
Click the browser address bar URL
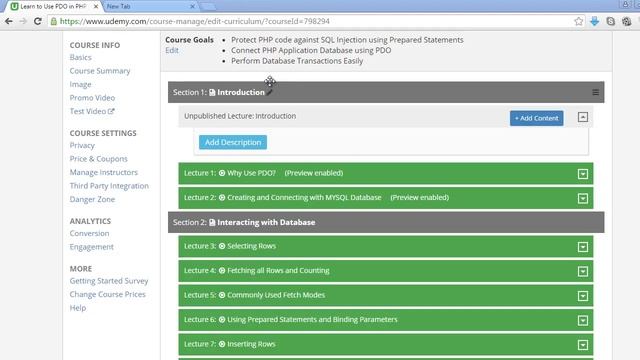[x=195, y=21]
